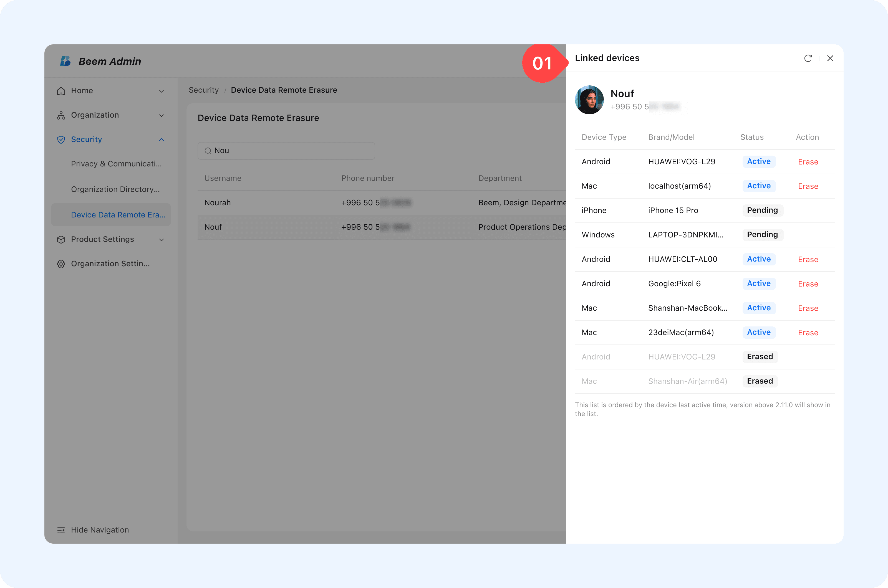Expand the Product Settings chevron

(x=161, y=240)
